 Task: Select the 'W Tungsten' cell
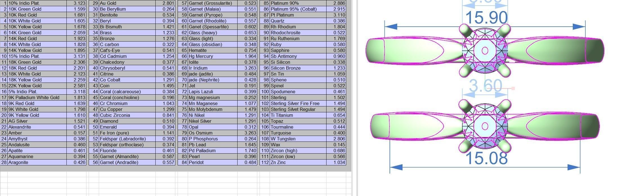(x=298, y=139)
